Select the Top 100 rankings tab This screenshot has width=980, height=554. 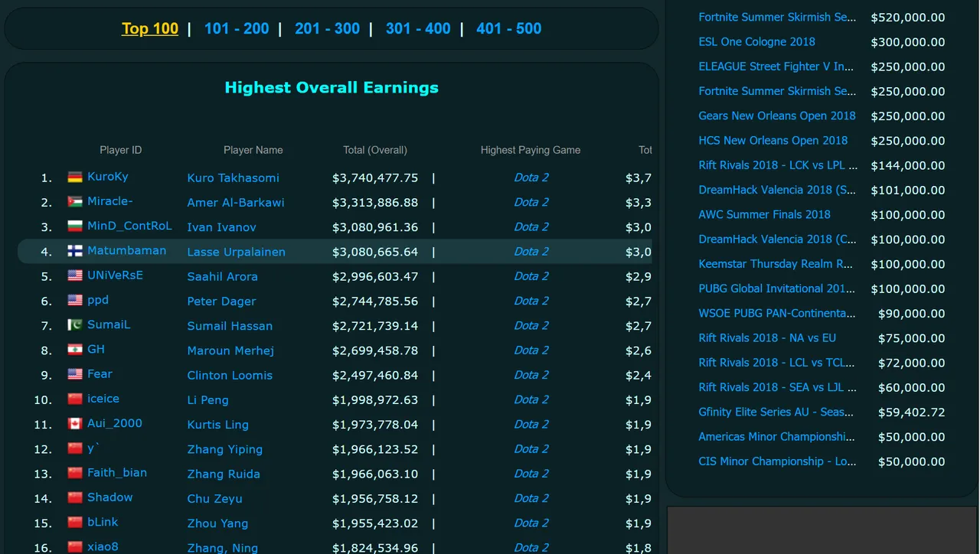[150, 28]
